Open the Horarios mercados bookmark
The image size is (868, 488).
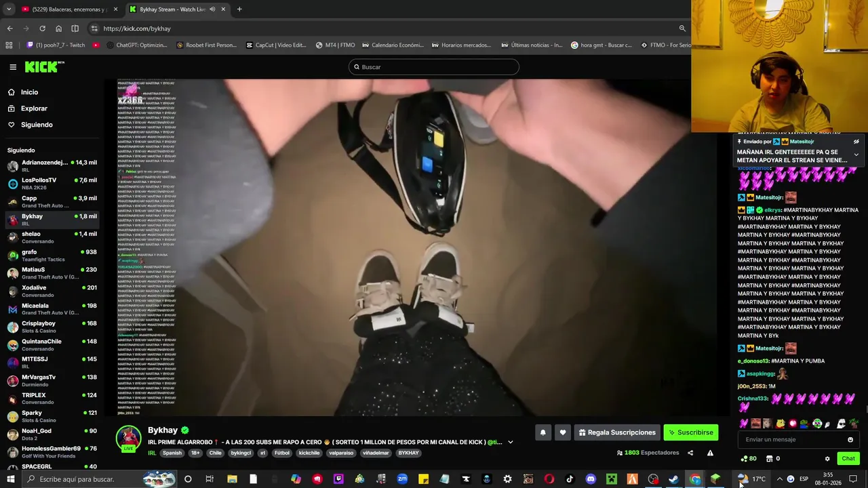pyautogui.click(x=460, y=45)
